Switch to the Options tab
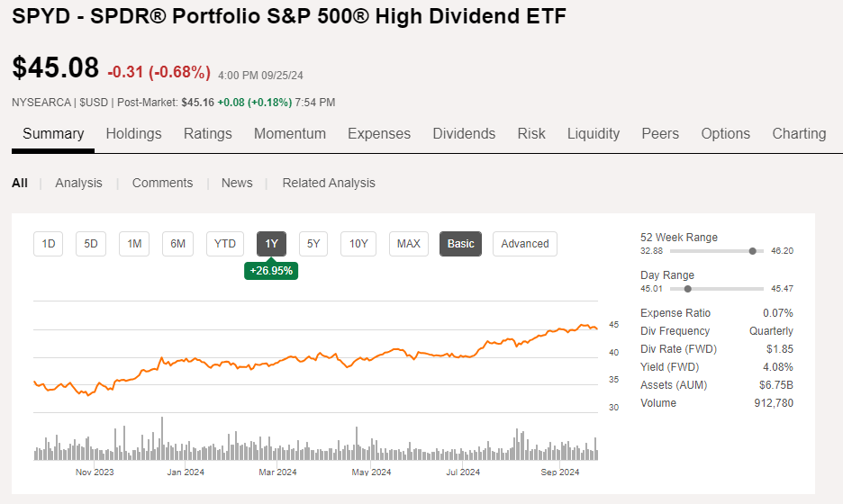 tap(725, 134)
